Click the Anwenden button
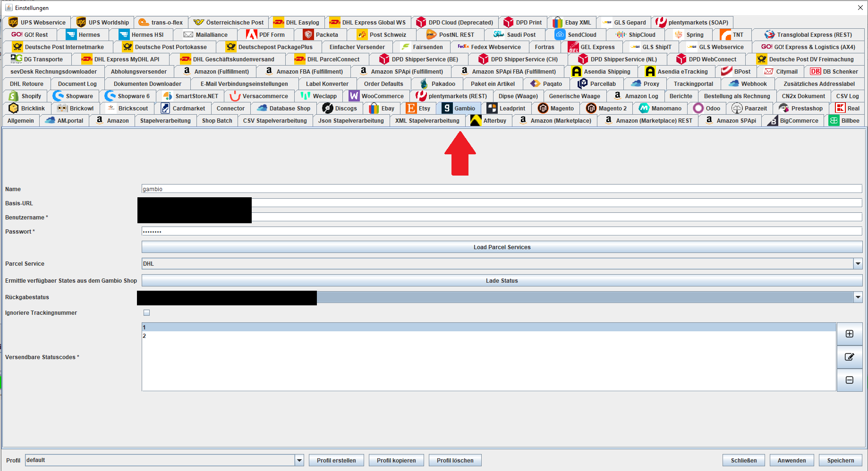The image size is (868, 471). click(x=792, y=460)
